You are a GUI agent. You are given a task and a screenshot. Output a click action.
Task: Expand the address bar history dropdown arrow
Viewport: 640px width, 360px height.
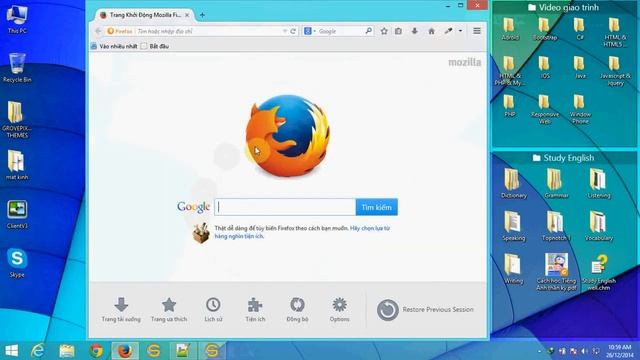tap(284, 31)
